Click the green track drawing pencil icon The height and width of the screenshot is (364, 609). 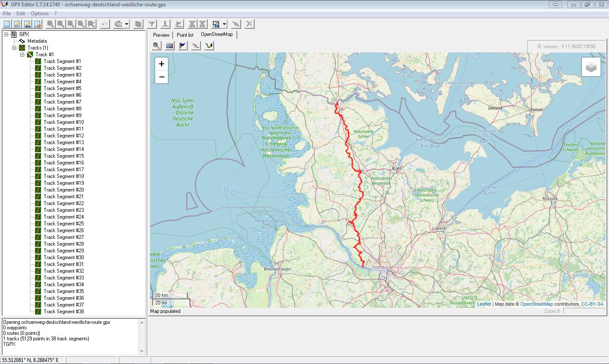(x=209, y=46)
